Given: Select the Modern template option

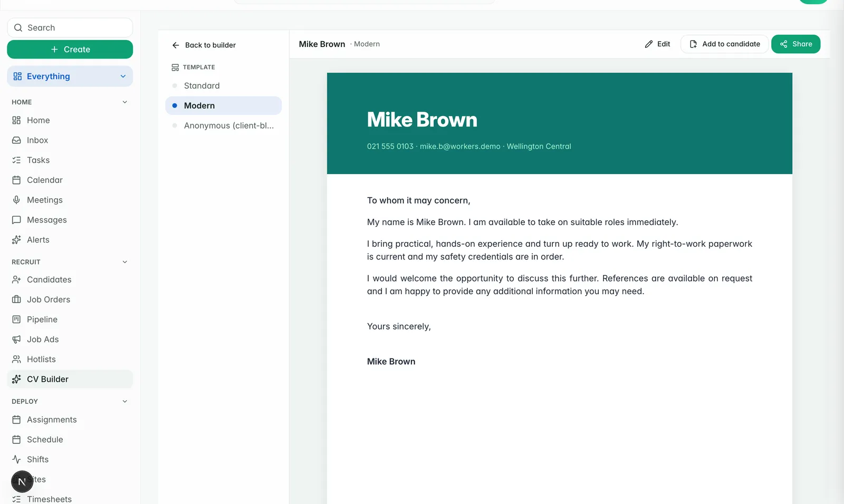Looking at the screenshot, I should click(224, 105).
